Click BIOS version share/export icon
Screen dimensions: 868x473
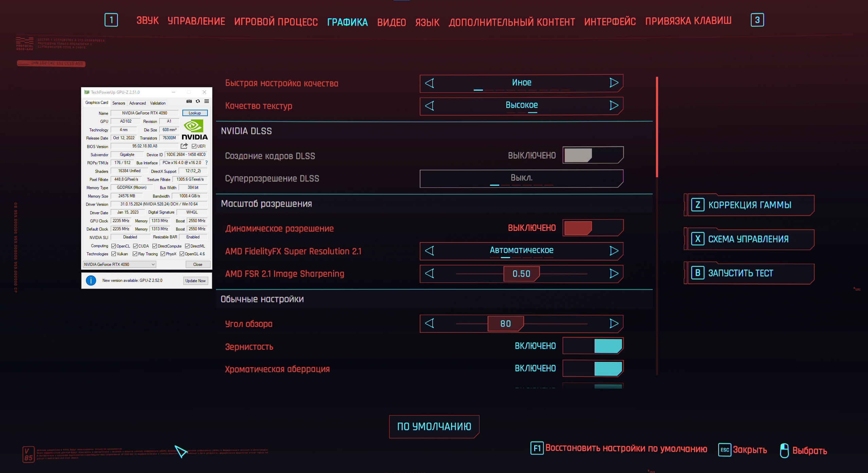[184, 146]
